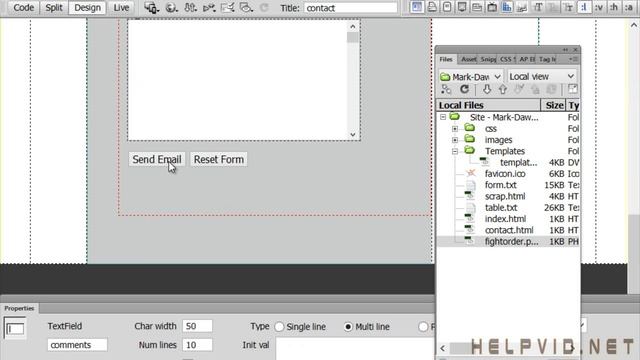Switch to the AP Elements tab
This screenshot has width=640, height=360.
527,59
